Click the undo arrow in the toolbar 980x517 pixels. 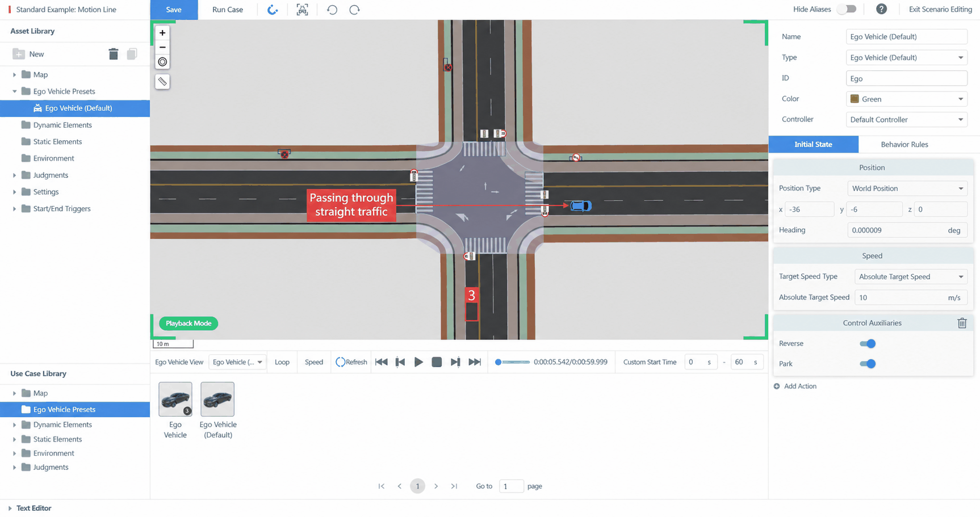click(332, 10)
